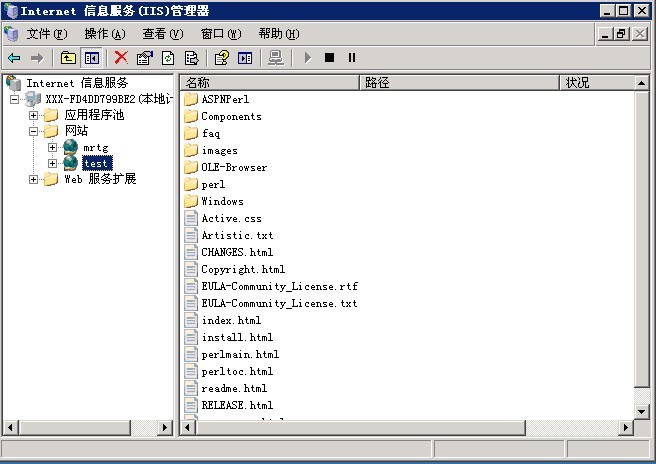Click the connect to computer icon

(276, 58)
